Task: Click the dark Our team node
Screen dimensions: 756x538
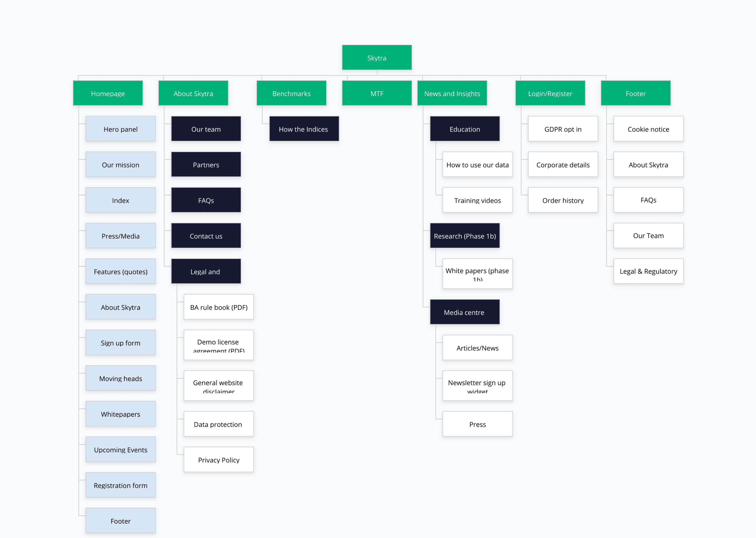Action: (206, 129)
